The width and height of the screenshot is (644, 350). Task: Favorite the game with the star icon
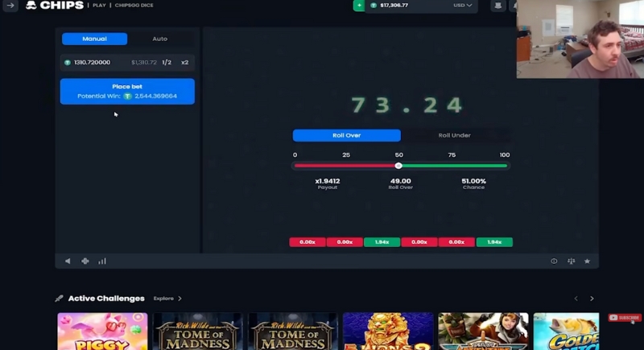588,261
